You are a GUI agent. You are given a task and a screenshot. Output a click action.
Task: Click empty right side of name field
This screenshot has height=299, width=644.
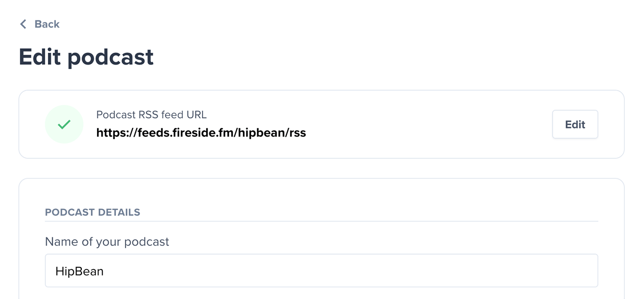tap(492, 270)
